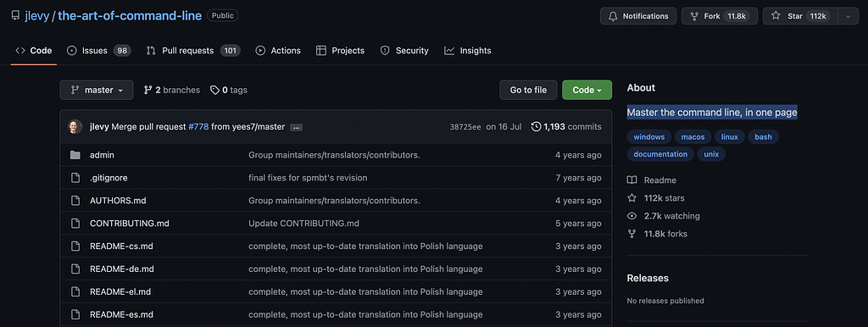Click the README-es.md file icon
Image resolution: width=868 pixels, height=327 pixels.
click(75, 314)
